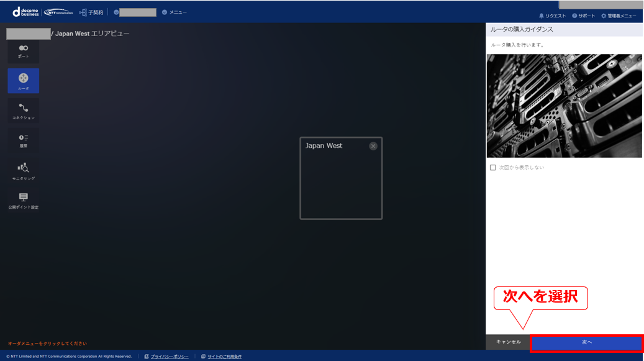Image resolution: width=644 pixels, height=361 pixels.
Task: Click the docomo business logo
Action: point(25,12)
